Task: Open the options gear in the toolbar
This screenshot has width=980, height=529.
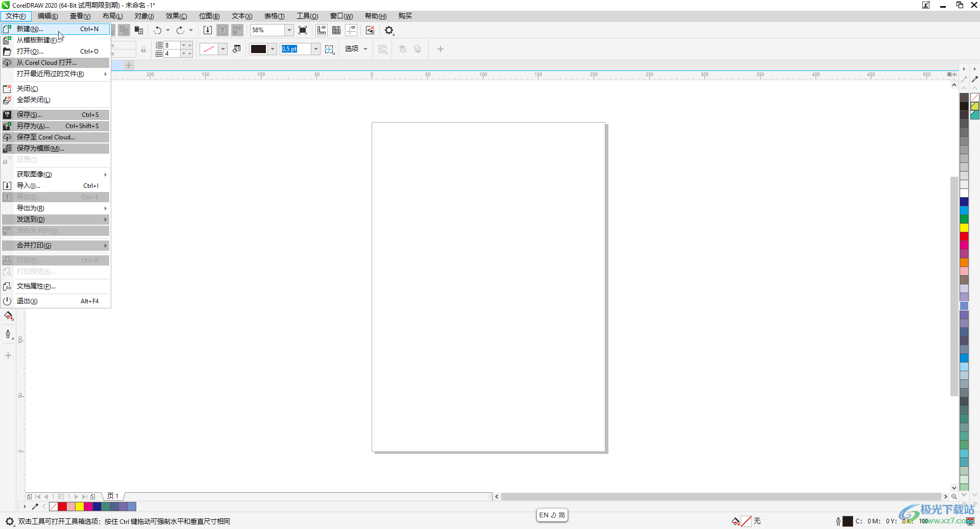Action: pos(389,30)
